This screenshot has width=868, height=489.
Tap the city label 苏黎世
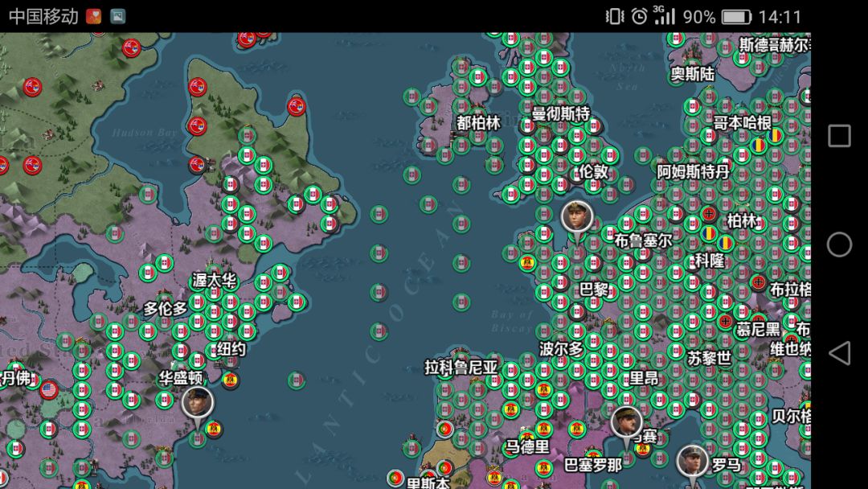pos(709,358)
